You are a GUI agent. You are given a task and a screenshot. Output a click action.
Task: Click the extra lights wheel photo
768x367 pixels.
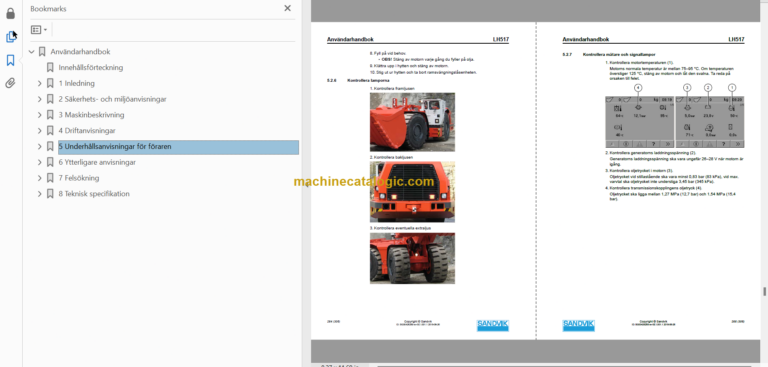[412, 258]
